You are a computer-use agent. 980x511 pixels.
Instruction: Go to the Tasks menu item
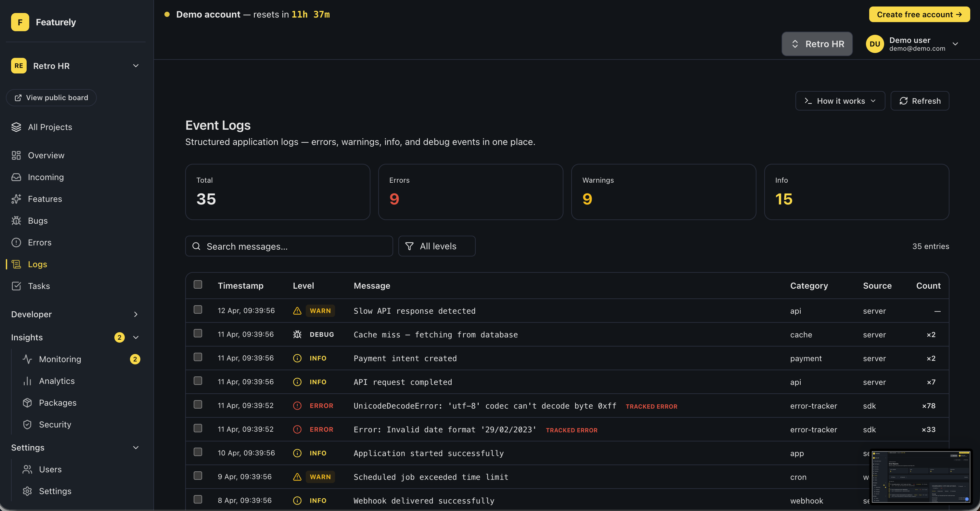(x=39, y=286)
